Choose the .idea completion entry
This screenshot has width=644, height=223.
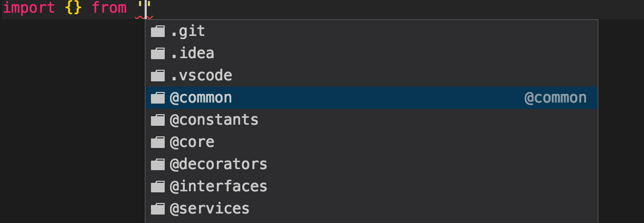pos(372,54)
